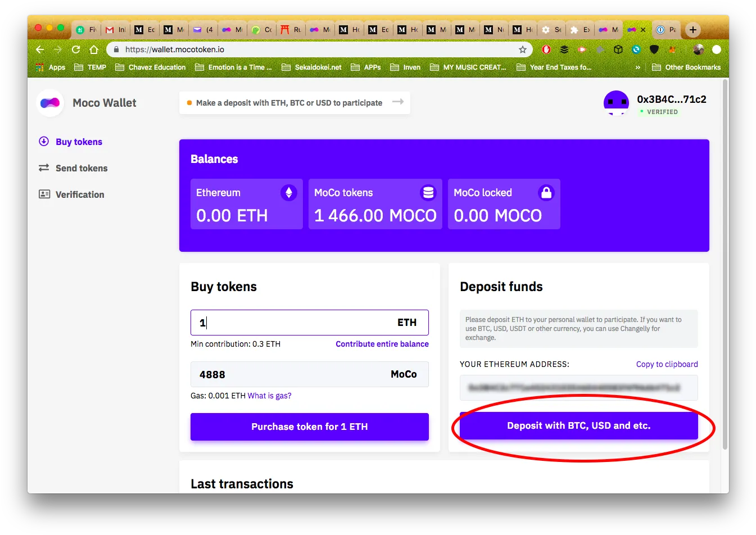Expand hidden bookmarks with the chevron
Image resolution: width=756 pixels, height=535 pixels.
tap(638, 67)
